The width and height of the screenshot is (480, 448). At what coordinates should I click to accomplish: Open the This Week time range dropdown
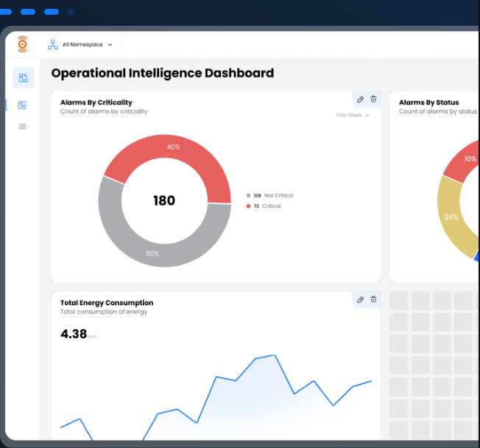(353, 115)
